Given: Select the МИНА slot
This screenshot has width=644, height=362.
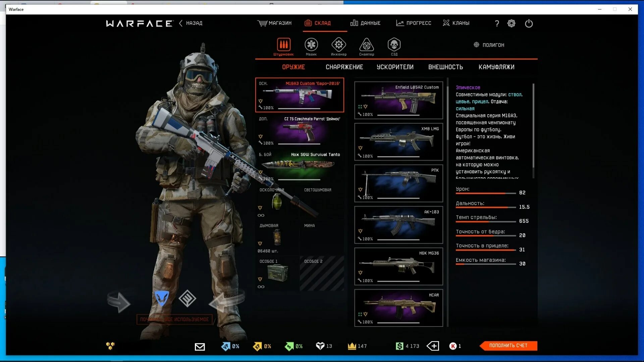Looking at the screenshot, I should coord(322,238).
